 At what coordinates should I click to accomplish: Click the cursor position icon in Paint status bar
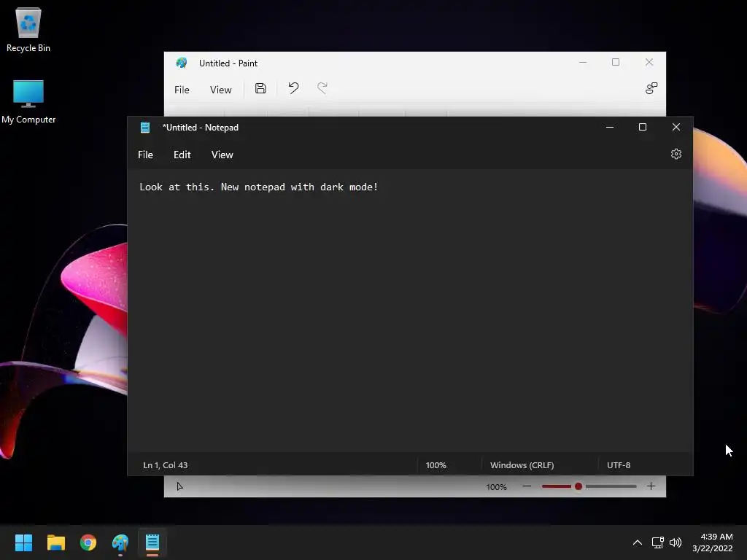point(179,486)
